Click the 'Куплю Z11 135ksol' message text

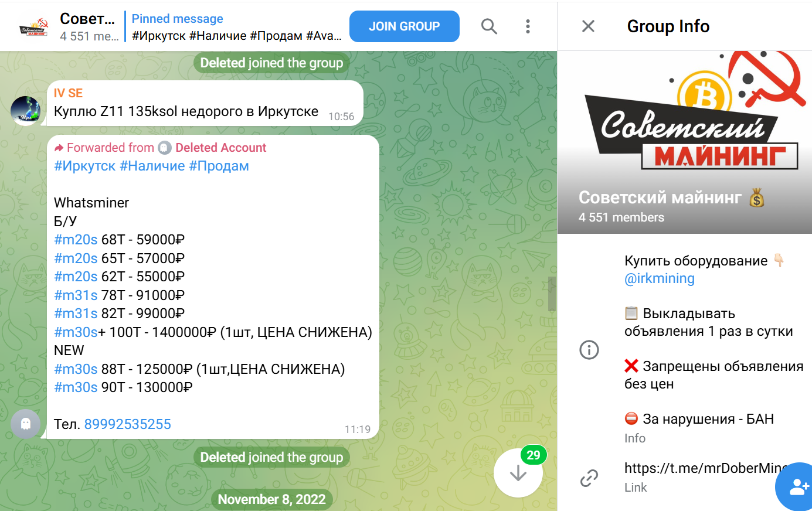point(186,111)
